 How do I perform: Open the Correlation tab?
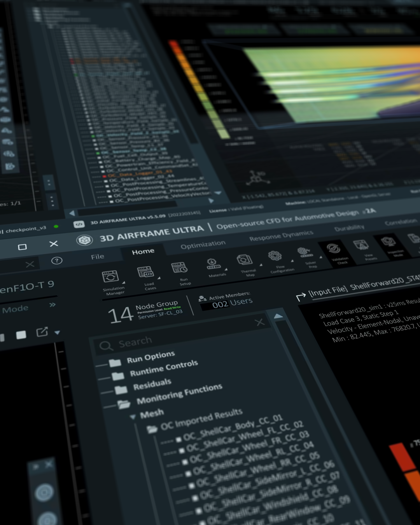tap(401, 222)
